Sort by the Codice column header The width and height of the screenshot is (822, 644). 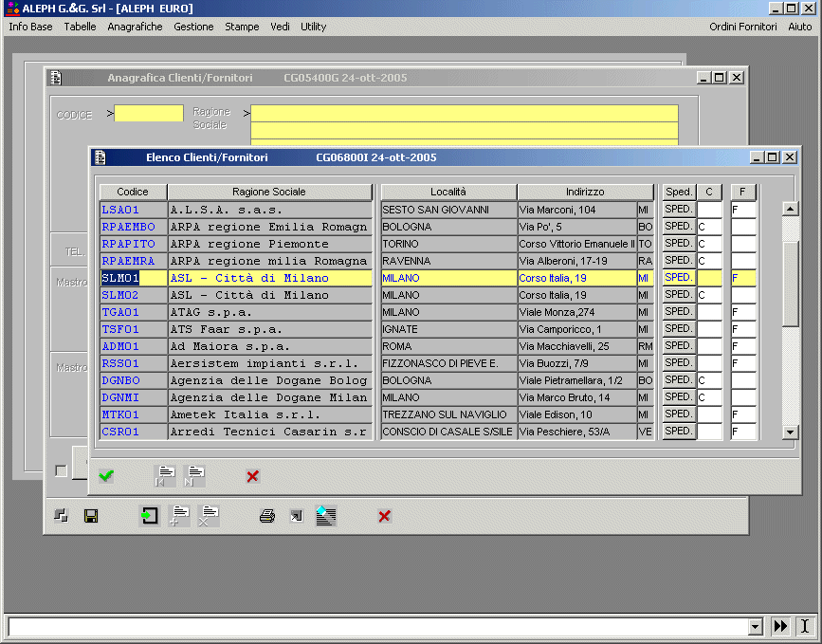pos(133,192)
